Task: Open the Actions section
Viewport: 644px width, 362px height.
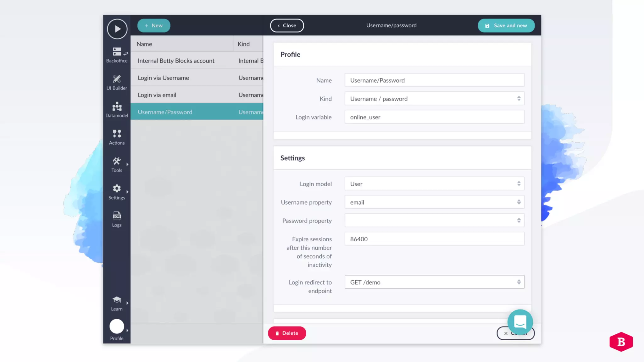Action: [x=117, y=137]
